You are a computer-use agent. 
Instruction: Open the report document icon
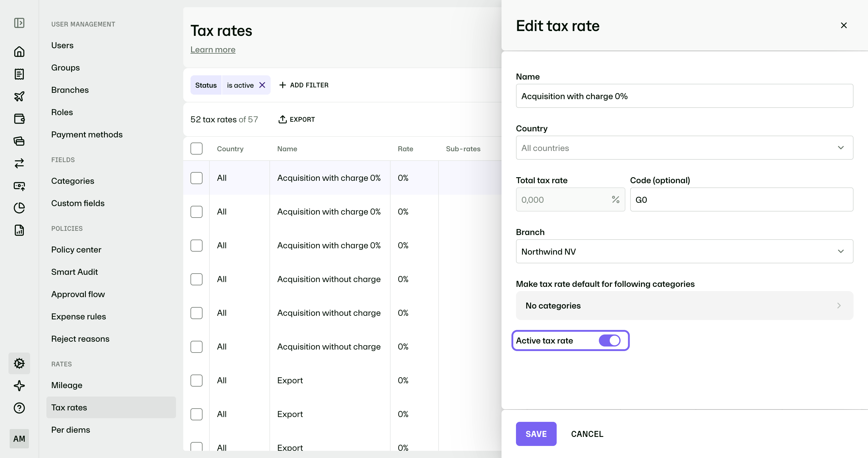coord(19,230)
